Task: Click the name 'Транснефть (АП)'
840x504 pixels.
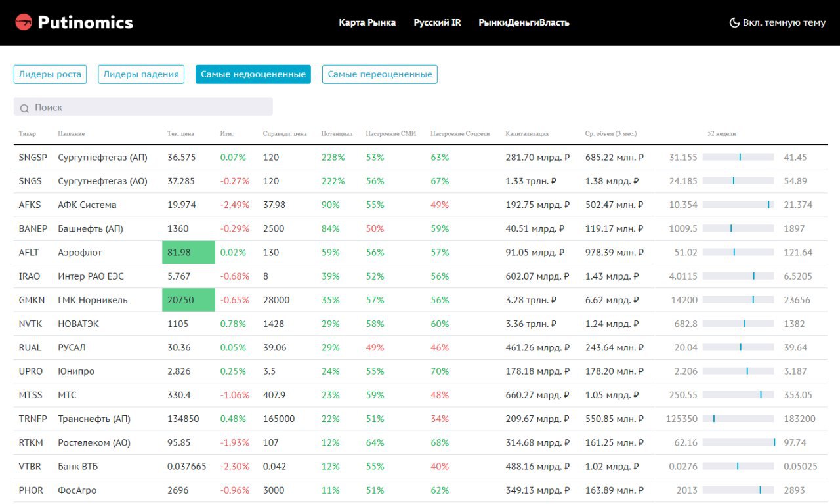Action: pyautogui.click(x=94, y=419)
